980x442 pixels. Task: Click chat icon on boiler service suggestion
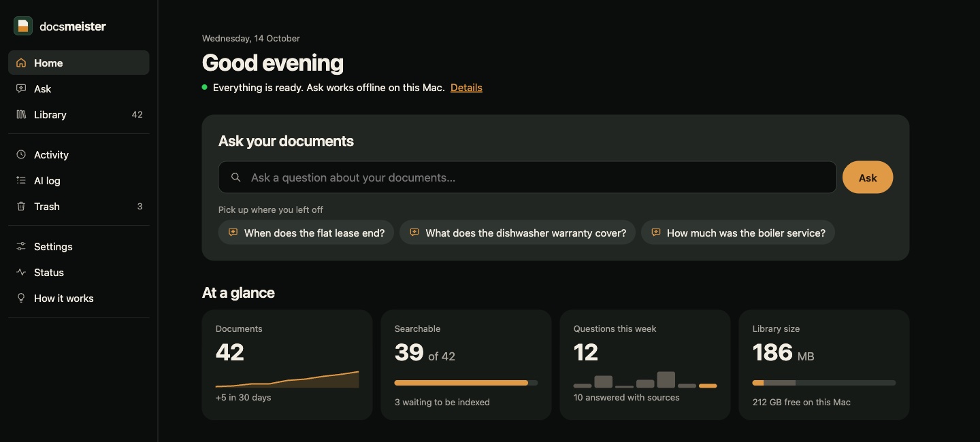coord(655,233)
